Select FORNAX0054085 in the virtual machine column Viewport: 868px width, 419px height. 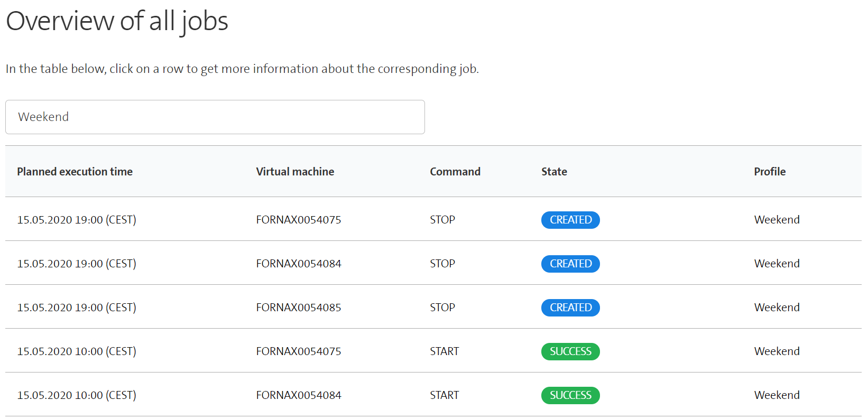tap(299, 308)
